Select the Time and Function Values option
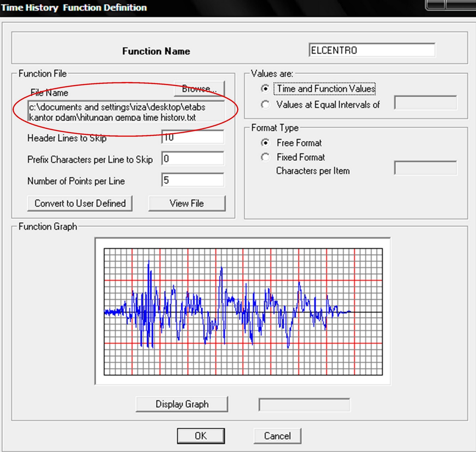 (x=266, y=89)
